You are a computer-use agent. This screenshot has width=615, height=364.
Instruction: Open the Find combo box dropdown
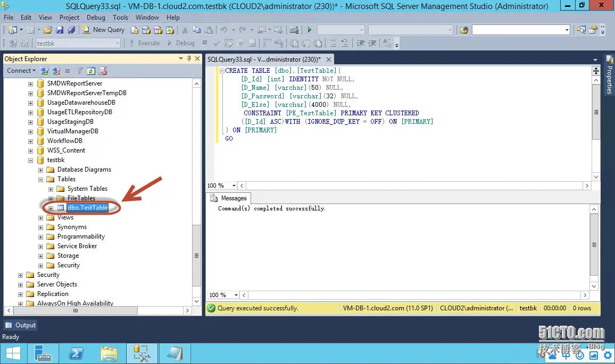(567, 30)
